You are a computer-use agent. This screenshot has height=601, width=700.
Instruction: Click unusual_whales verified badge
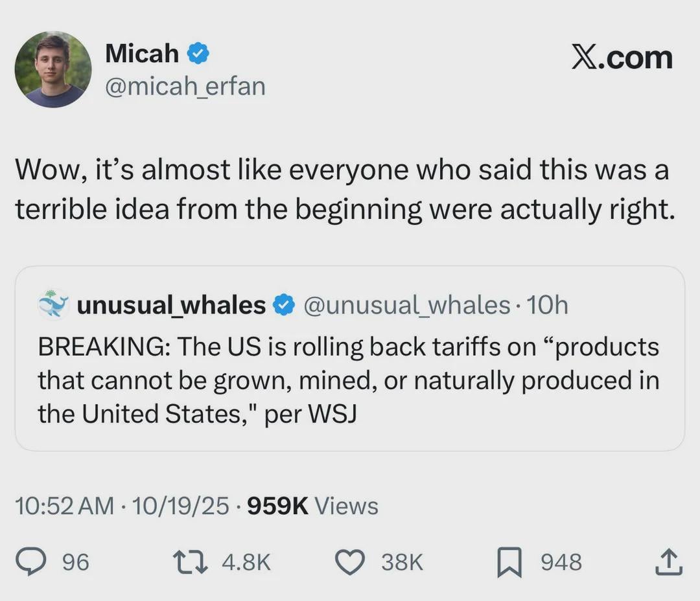pos(284,304)
